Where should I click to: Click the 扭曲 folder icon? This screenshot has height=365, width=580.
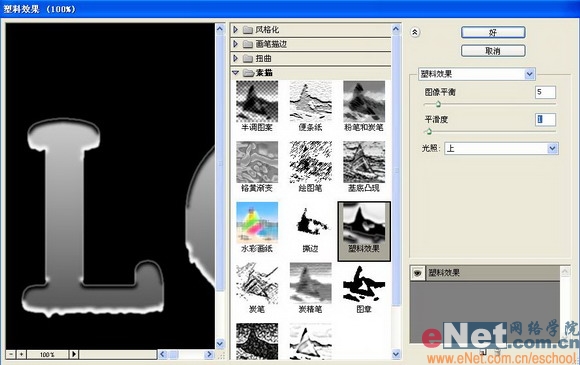[248, 59]
